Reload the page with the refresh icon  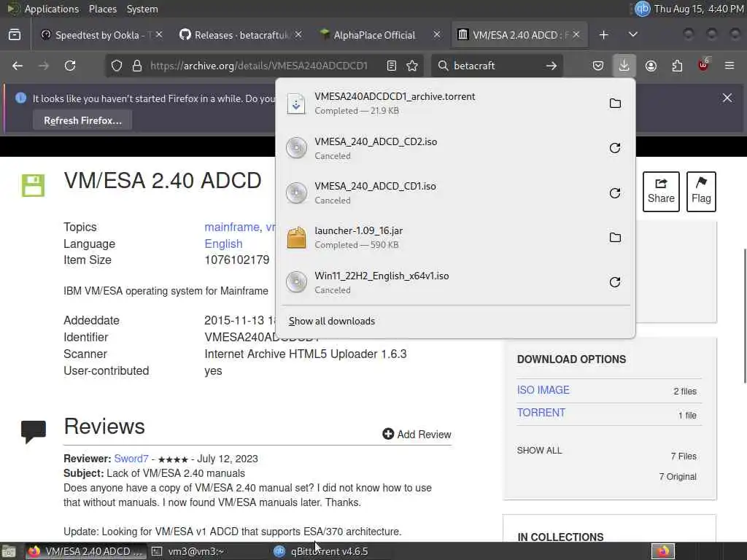[x=70, y=66]
